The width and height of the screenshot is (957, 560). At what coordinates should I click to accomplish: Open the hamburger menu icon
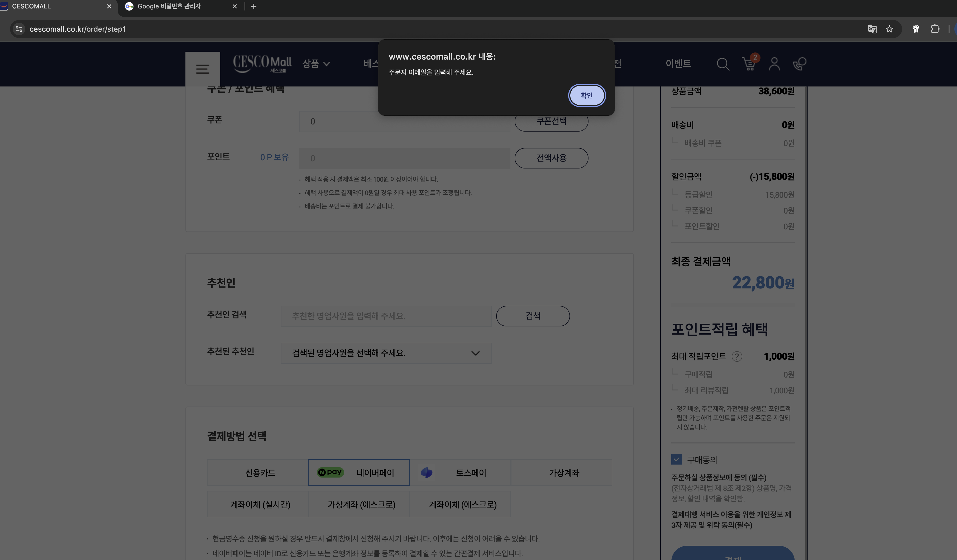click(202, 69)
